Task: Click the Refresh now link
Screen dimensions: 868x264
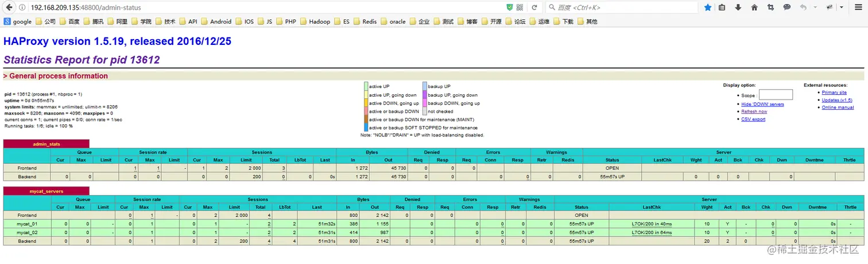Action: tap(754, 112)
